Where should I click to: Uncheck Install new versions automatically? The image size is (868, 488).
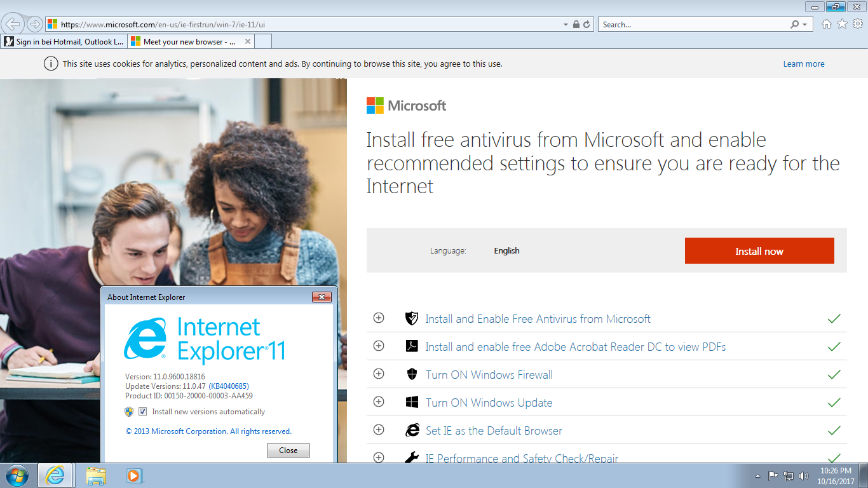(142, 412)
